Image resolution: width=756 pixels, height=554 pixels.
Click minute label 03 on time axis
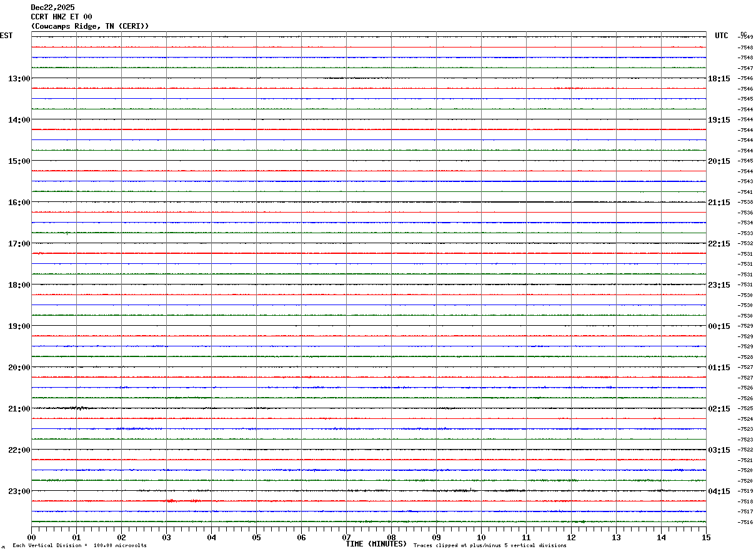(x=167, y=537)
